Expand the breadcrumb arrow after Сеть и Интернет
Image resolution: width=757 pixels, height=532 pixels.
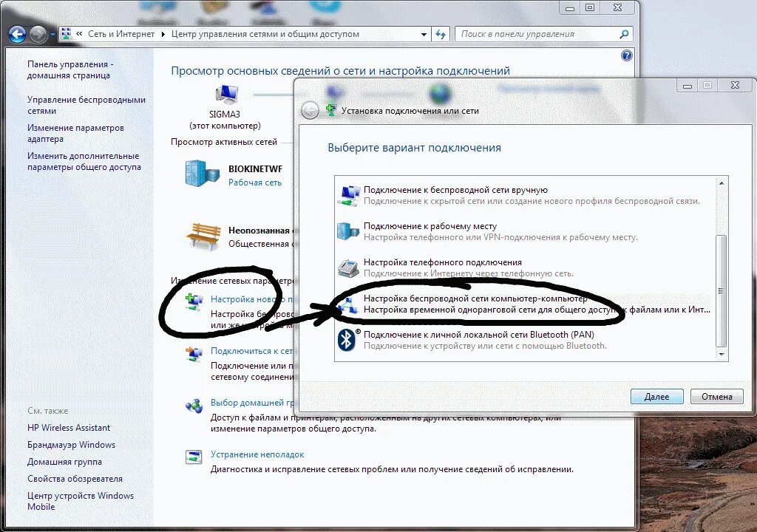pos(163,34)
